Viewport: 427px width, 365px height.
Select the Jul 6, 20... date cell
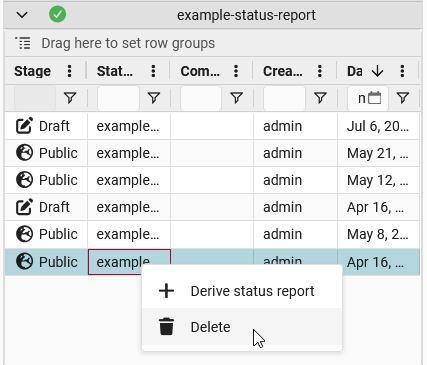coord(378,126)
